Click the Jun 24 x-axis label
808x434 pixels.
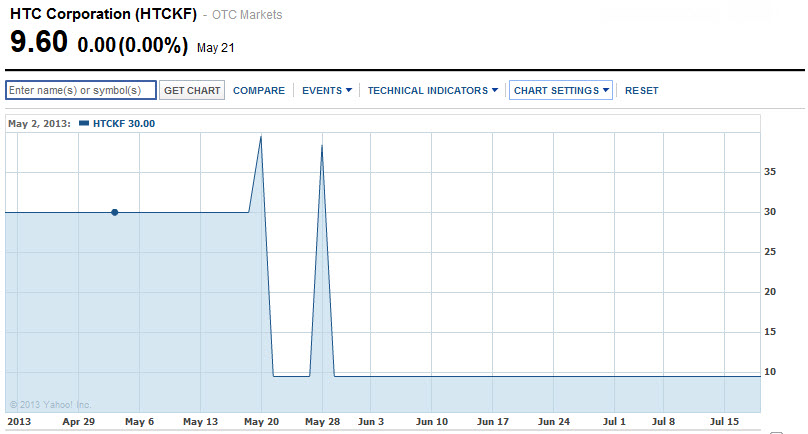[x=554, y=422]
